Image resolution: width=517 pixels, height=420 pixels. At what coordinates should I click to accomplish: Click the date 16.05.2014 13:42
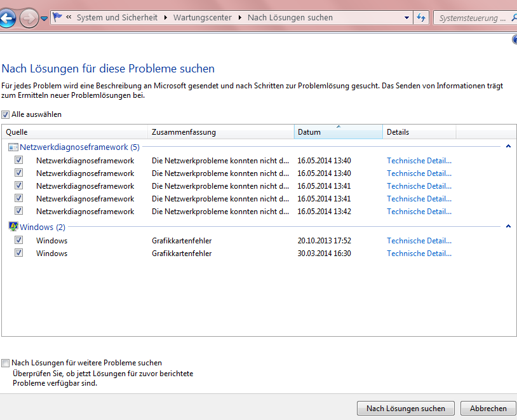coord(324,212)
